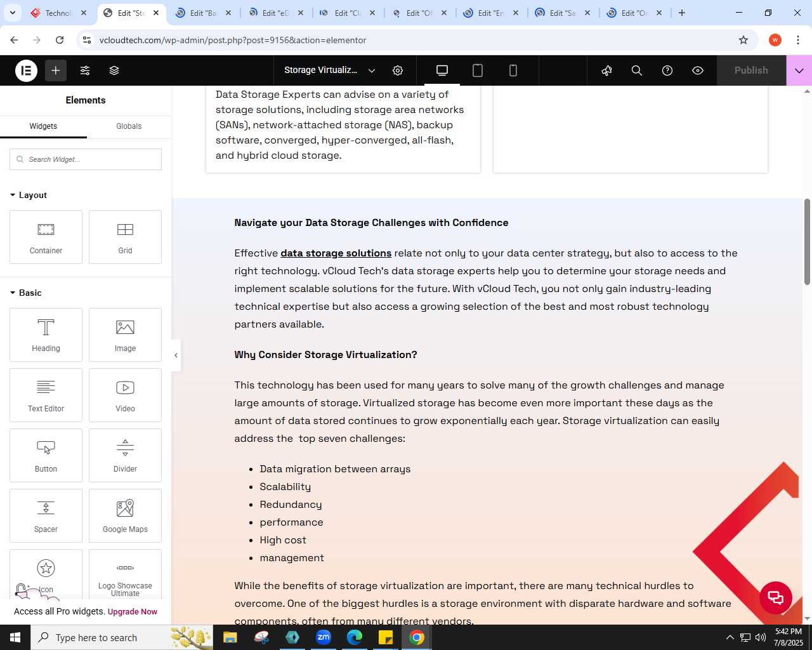Viewport: 812px width, 650px height.
Task: Select the Logo Showcase Ultimate widget
Action: tap(125, 574)
